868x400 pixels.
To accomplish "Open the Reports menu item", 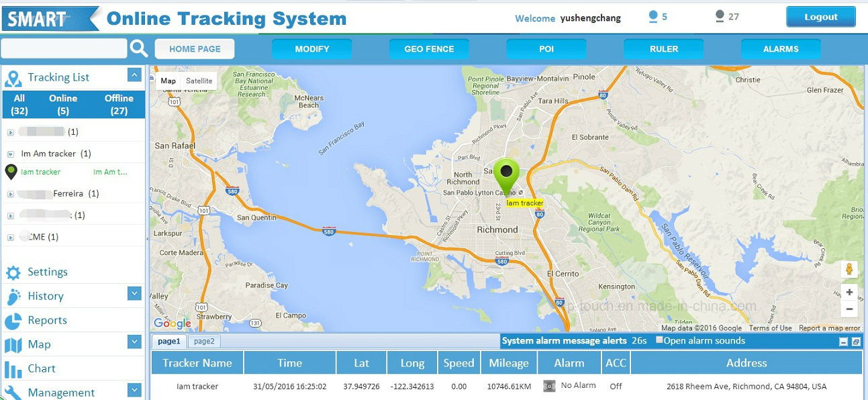I will coord(47,321).
